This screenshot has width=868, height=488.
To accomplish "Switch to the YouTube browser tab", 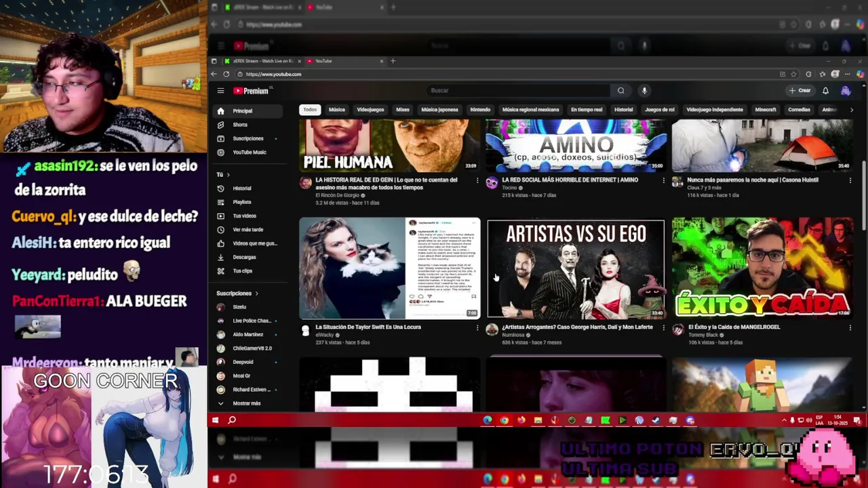I will tap(346, 61).
